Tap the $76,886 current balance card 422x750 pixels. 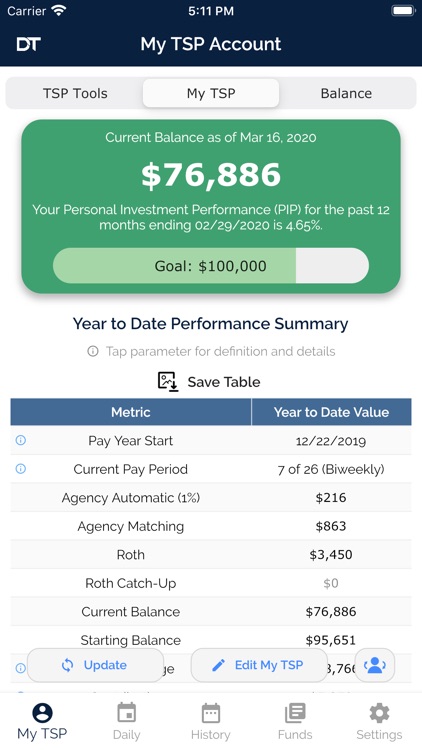(x=211, y=206)
